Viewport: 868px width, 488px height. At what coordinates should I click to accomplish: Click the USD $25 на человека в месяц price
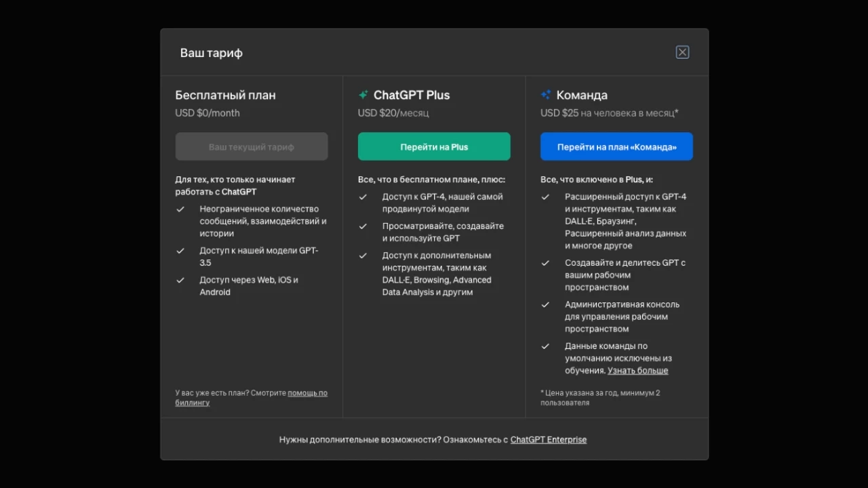[x=610, y=113]
